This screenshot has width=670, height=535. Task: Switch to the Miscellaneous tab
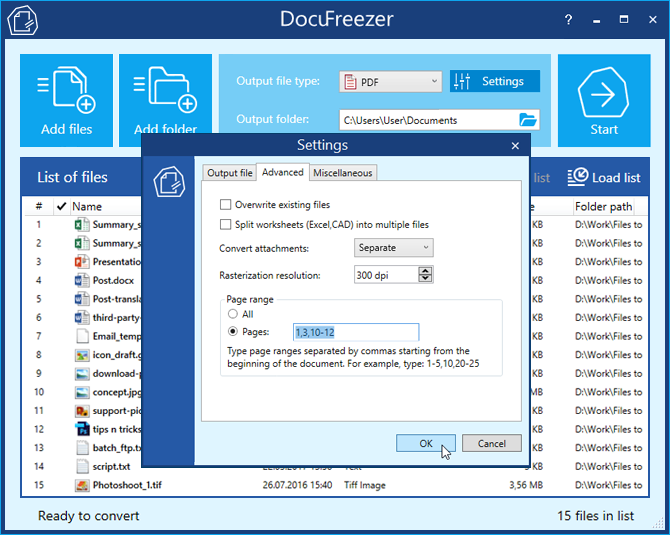coord(343,173)
